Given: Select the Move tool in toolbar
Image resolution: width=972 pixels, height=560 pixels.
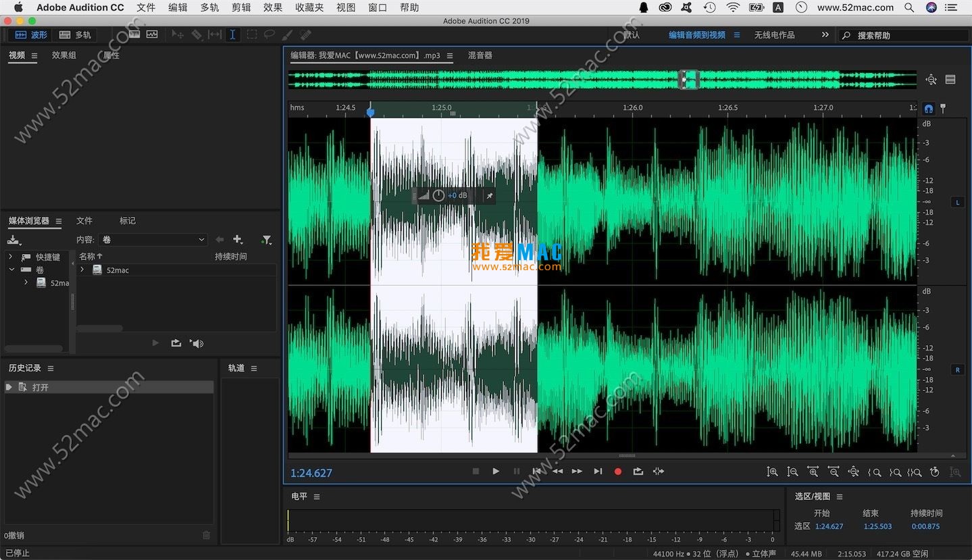Looking at the screenshot, I should (x=178, y=34).
